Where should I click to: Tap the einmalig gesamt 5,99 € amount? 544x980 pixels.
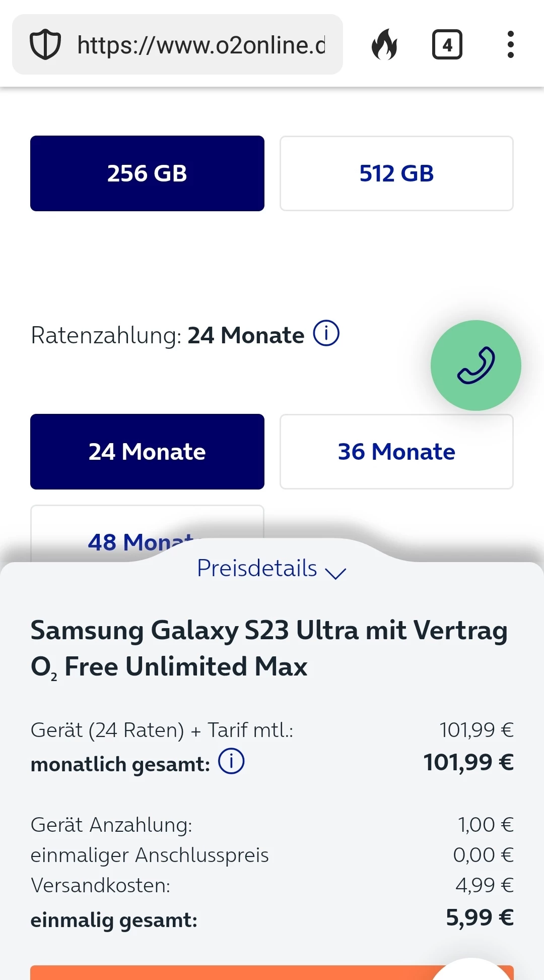click(x=479, y=918)
